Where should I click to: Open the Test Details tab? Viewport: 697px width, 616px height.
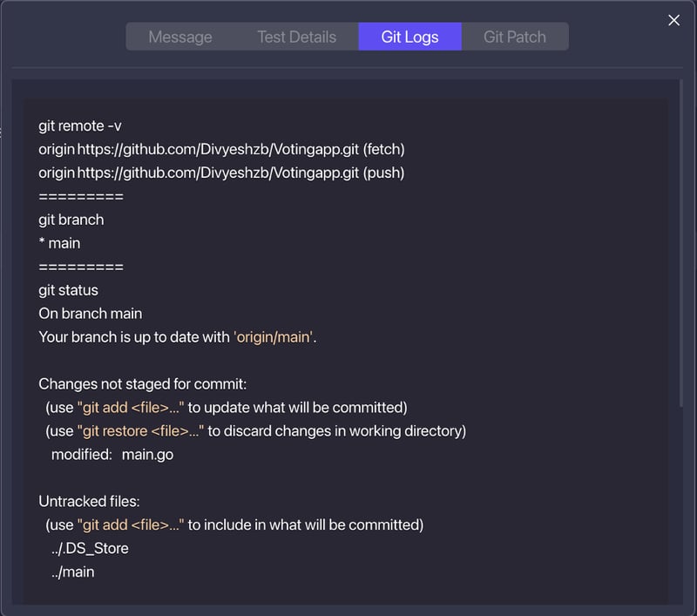[x=296, y=37]
